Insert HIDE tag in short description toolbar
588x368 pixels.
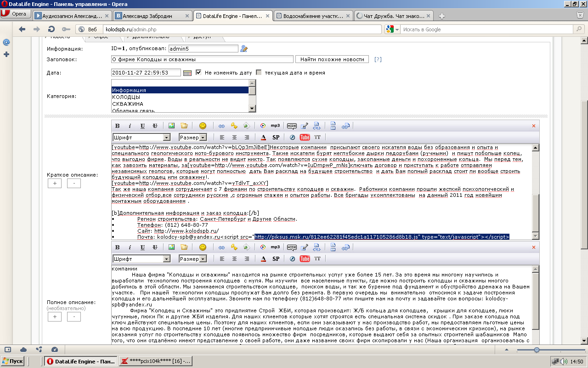click(x=292, y=126)
